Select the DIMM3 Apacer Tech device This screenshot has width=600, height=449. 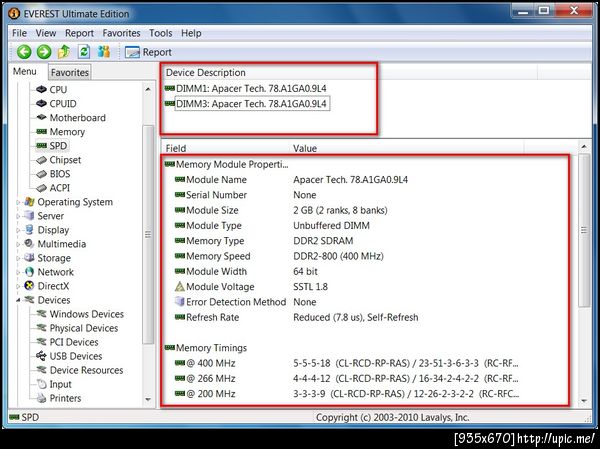[246, 104]
